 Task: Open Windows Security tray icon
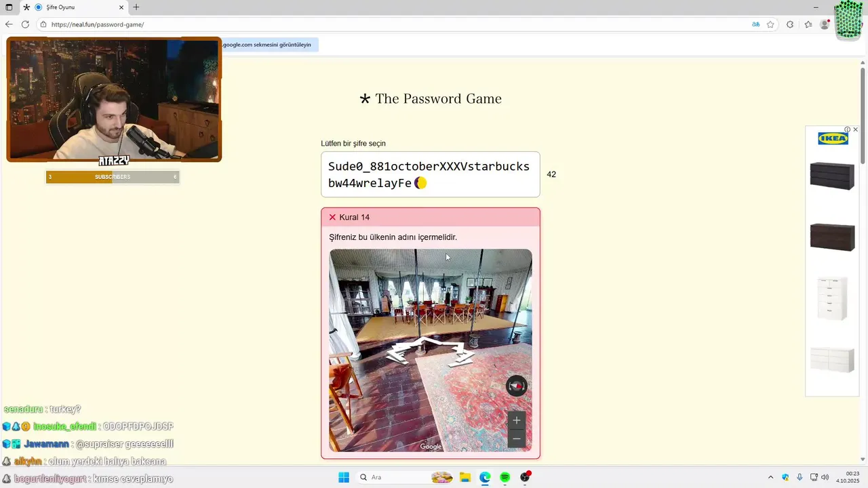(785, 477)
